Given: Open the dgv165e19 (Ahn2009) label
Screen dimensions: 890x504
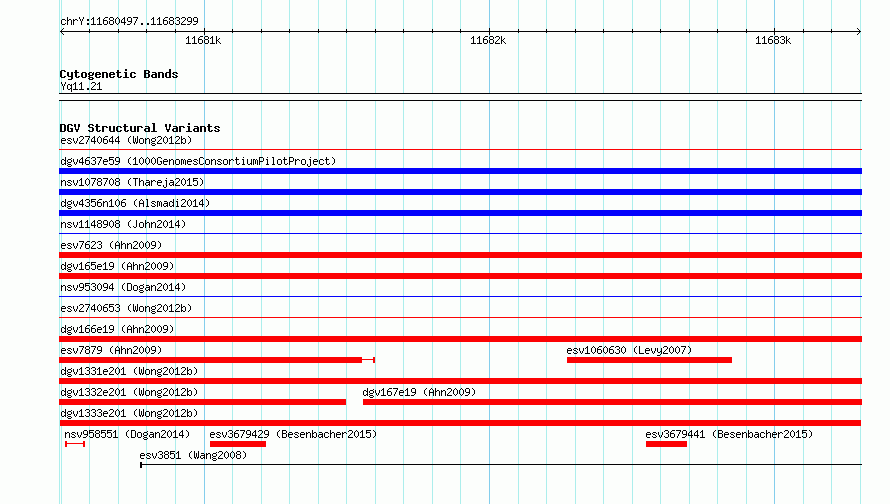Looking at the screenshot, I should pos(117,266).
